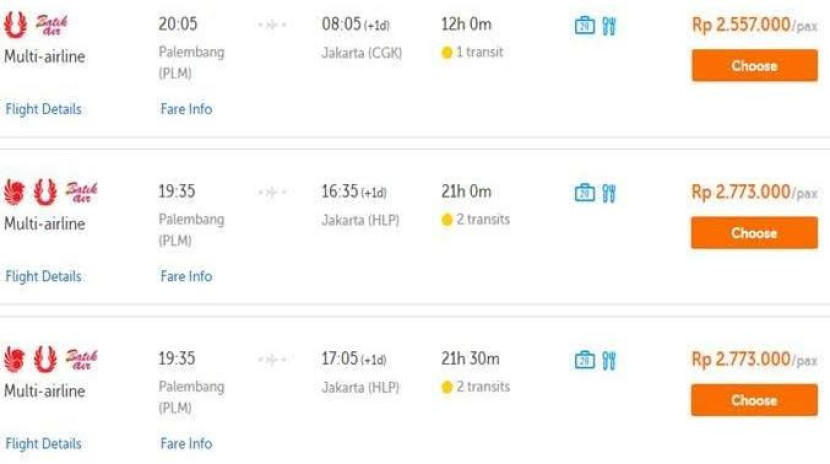Click meal icon on the 17:05 arrival flight
The image size is (830, 464).
click(609, 360)
